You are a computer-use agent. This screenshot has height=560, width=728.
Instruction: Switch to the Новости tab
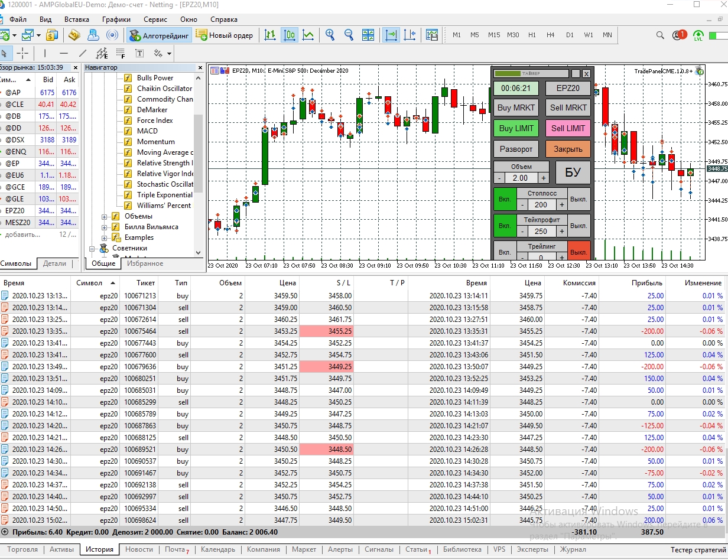click(139, 549)
